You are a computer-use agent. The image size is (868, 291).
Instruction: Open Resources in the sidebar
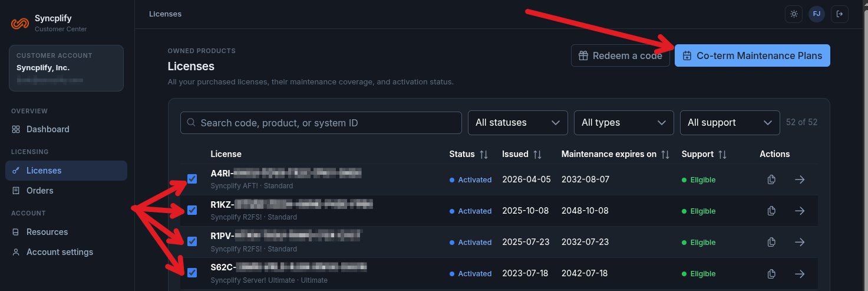(x=66, y=232)
